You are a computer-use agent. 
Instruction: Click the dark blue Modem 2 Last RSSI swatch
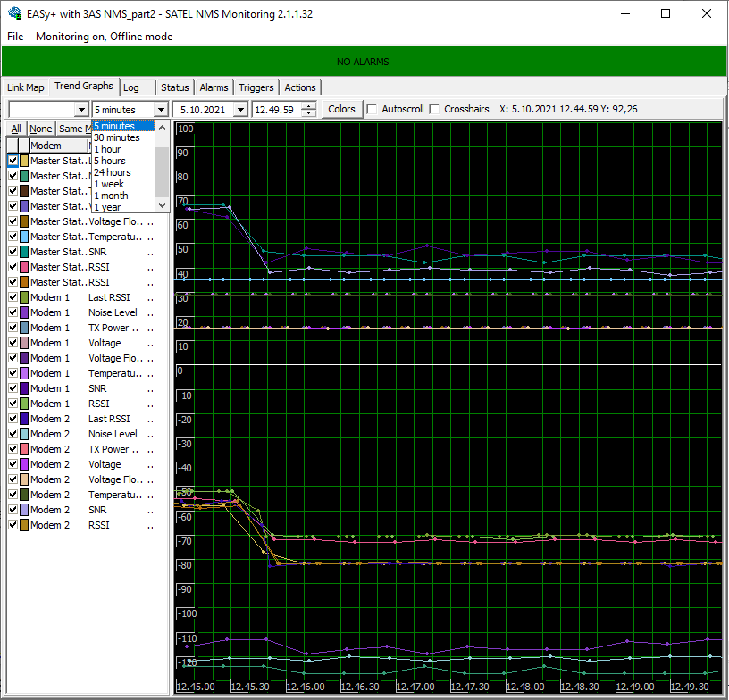24,419
